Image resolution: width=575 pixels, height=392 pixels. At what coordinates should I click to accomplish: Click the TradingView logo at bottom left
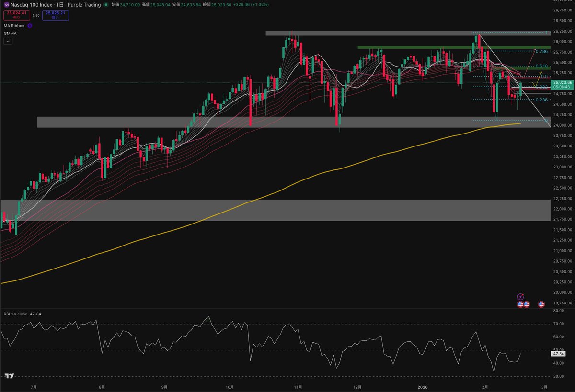pyautogui.click(x=10, y=376)
